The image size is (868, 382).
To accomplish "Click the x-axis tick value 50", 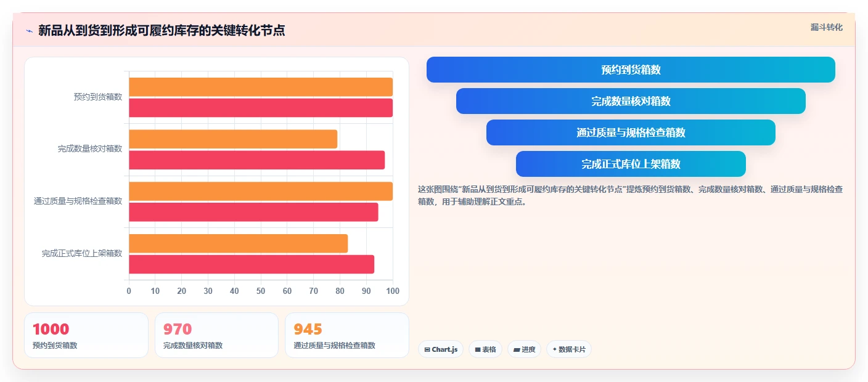I will [x=261, y=291].
